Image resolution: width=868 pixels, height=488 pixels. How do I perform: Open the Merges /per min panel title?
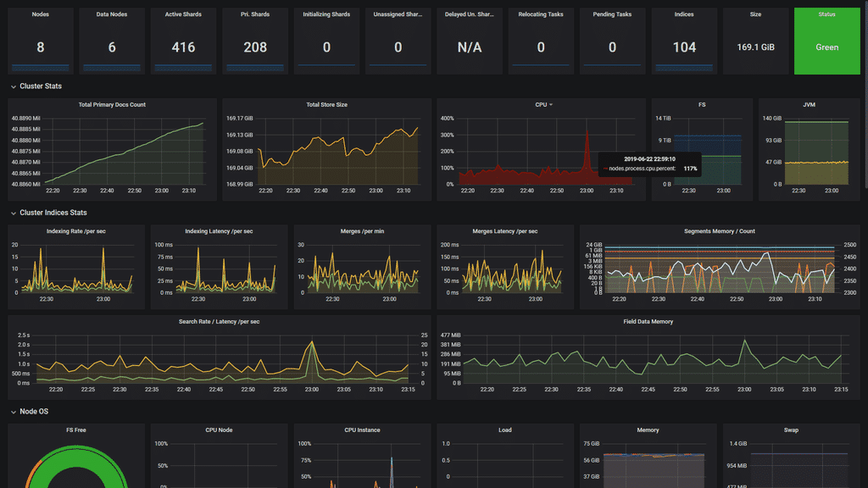[x=362, y=231]
